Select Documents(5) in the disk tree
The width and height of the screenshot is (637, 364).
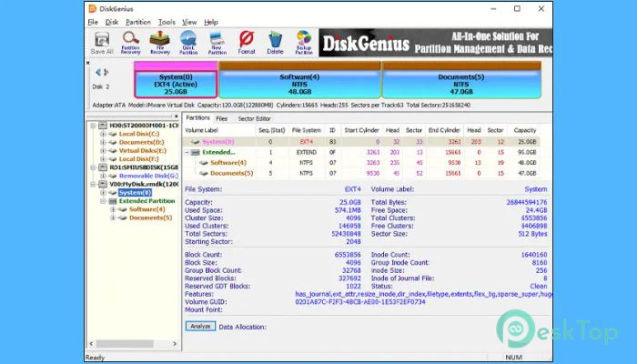tap(151, 218)
